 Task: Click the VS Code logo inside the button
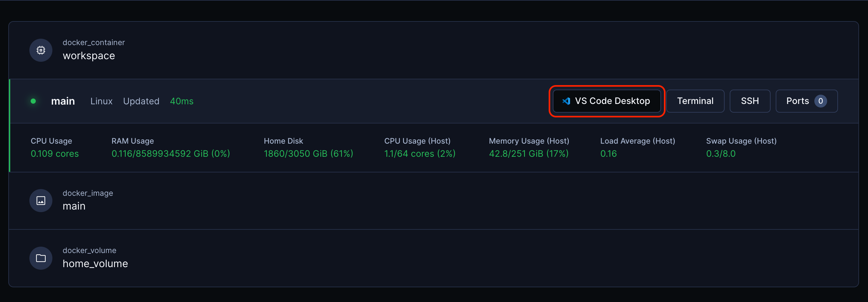click(567, 100)
